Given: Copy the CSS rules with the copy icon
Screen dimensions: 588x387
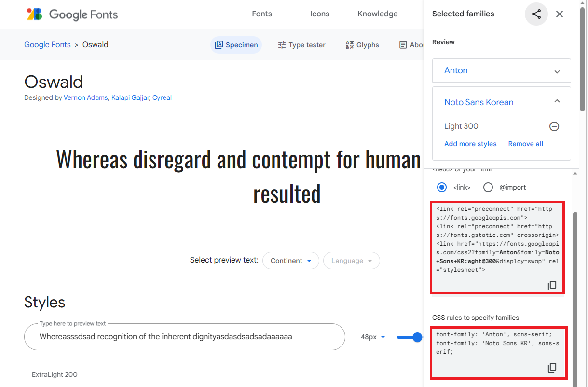Looking at the screenshot, I should pos(552,368).
